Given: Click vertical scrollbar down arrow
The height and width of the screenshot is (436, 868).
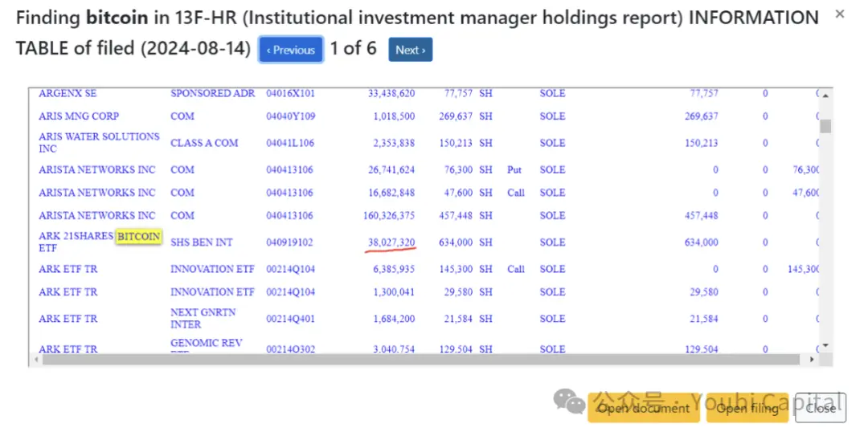Looking at the screenshot, I should tap(825, 345).
